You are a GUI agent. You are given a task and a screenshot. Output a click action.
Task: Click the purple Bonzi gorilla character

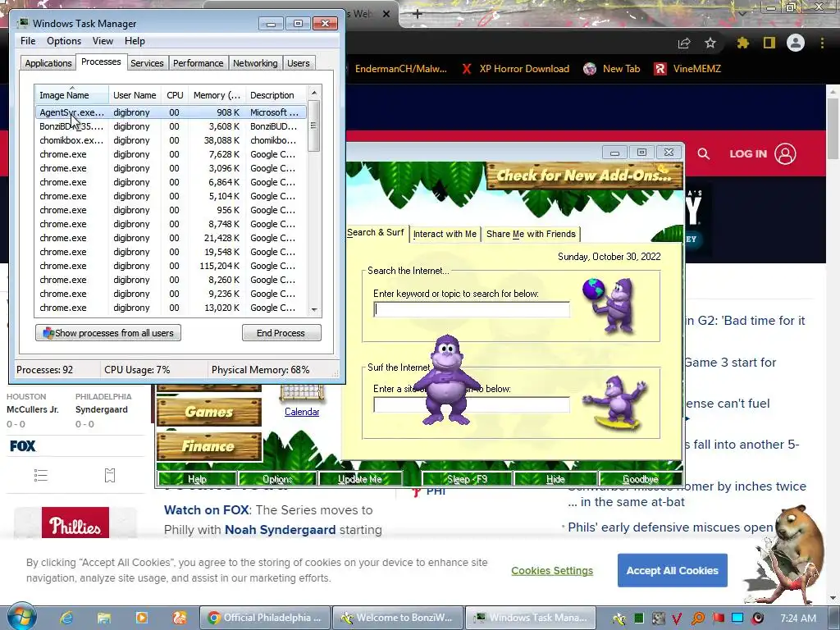click(445, 381)
